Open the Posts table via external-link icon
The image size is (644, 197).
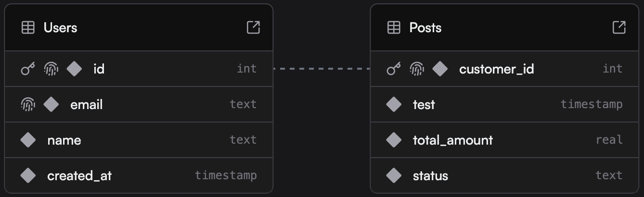(619, 27)
